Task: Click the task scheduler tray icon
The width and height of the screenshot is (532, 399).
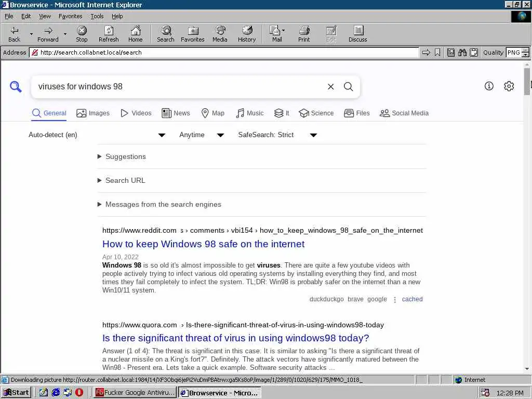Action: [485, 393]
